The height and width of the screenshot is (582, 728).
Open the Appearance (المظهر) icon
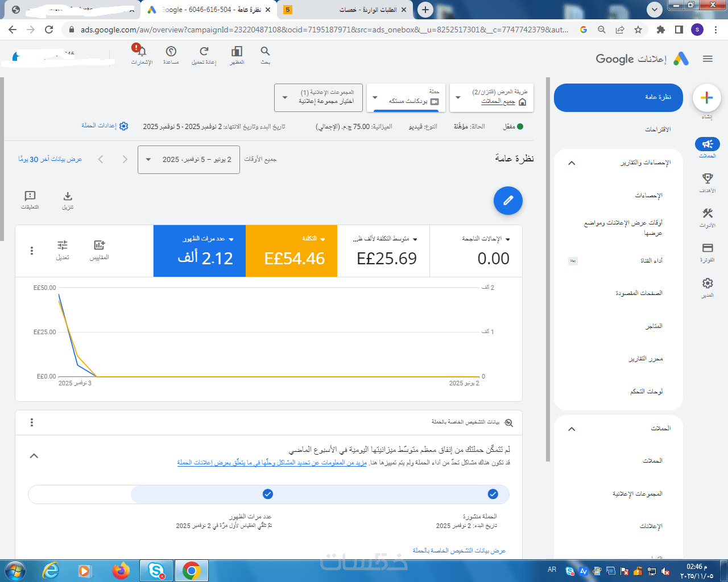(x=237, y=51)
